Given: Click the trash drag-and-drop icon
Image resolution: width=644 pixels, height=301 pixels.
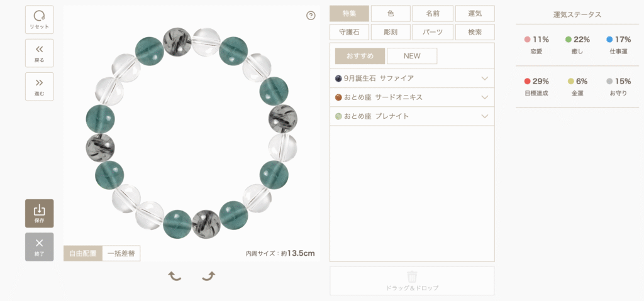Looking at the screenshot, I should click(x=412, y=275).
